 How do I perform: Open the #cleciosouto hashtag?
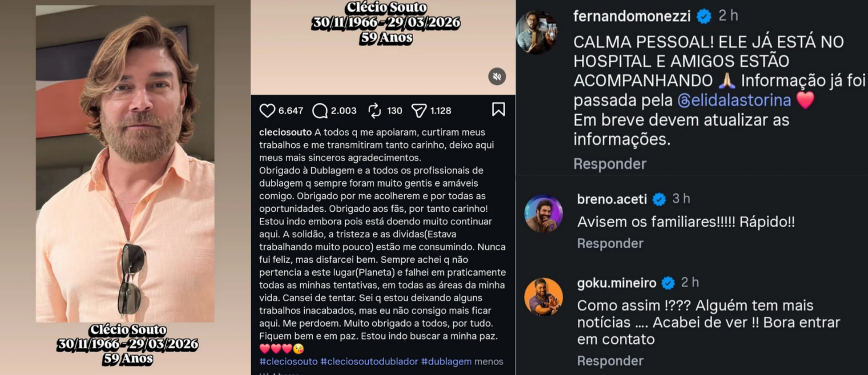(x=288, y=361)
